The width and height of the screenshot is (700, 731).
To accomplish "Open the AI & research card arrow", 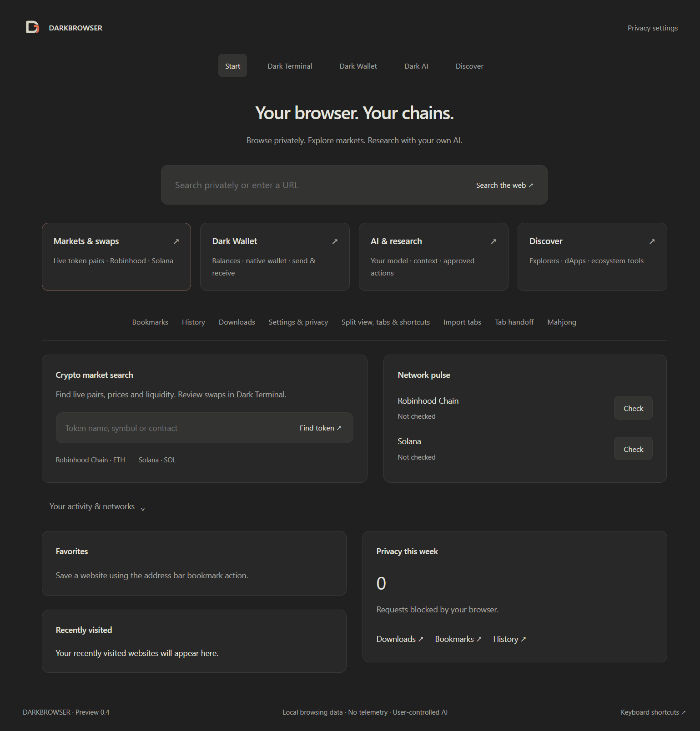I will click(494, 241).
